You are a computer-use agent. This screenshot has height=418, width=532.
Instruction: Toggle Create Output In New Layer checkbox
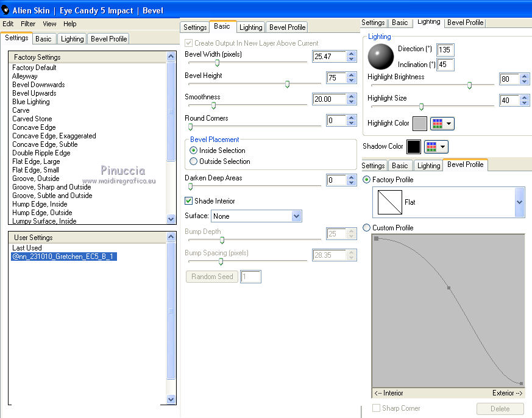click(x=189, y=43)
